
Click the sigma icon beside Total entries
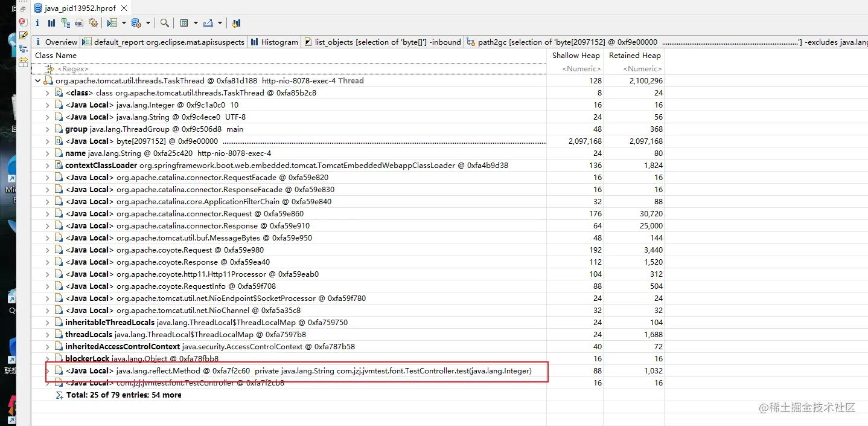point(59,395)
